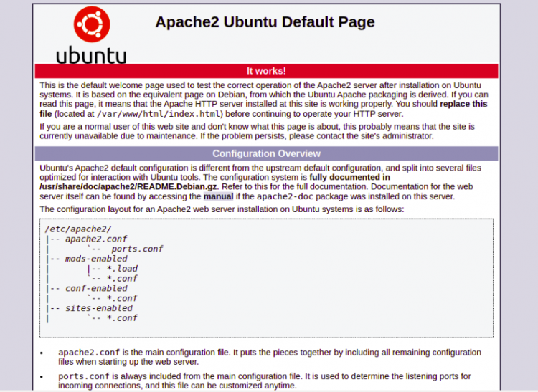The height and width of the screenshot is (392, 538).
Task: Click the 'Configuration Overview' section header
Action: 266,153
